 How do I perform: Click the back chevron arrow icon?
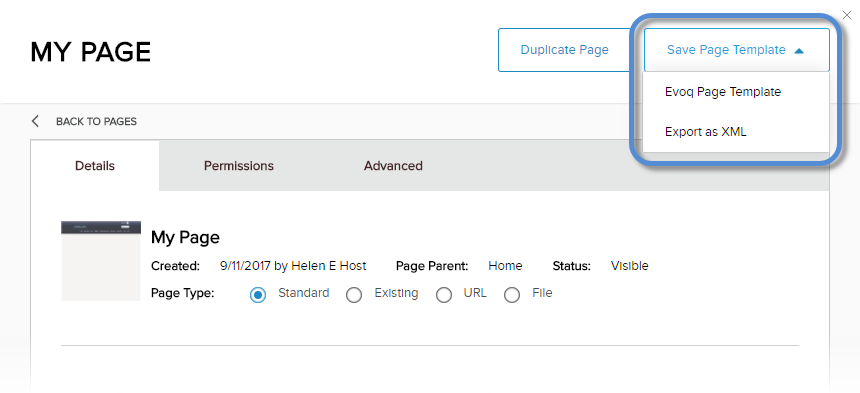coord(36,121)
